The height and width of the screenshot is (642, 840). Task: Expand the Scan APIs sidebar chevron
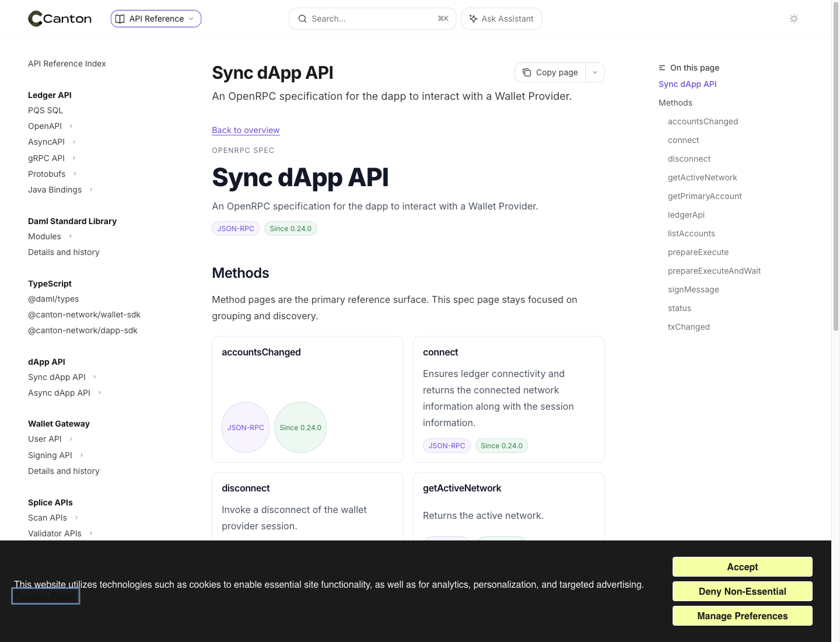[76, 518]
